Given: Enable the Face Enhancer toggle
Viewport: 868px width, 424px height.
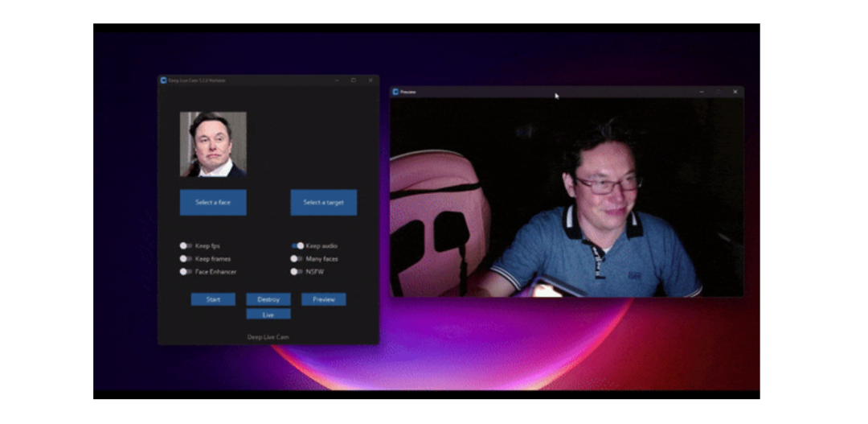Looking at the screenshot, I should (186, 272).
